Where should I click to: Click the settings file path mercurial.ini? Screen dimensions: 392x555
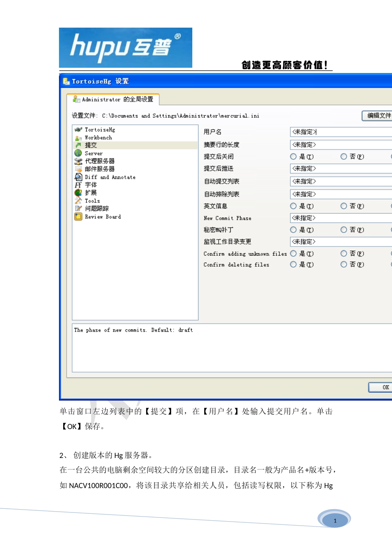tap(181, 116)
